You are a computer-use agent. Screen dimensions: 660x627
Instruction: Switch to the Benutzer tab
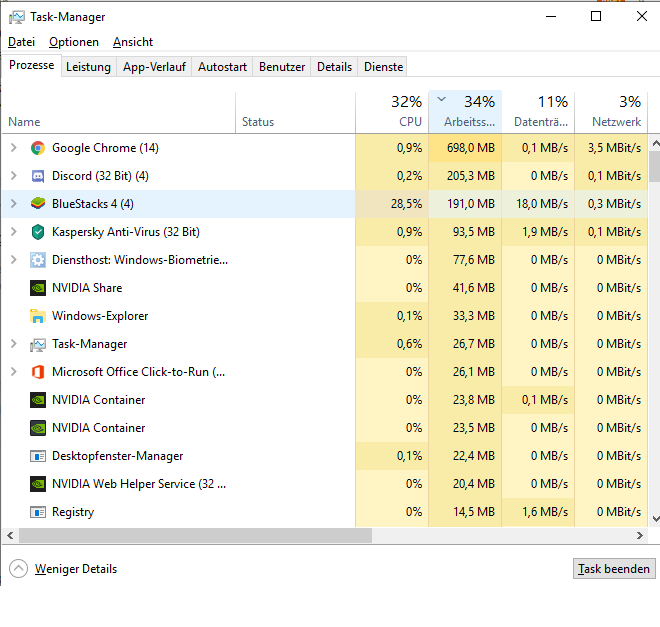point(282,67)
